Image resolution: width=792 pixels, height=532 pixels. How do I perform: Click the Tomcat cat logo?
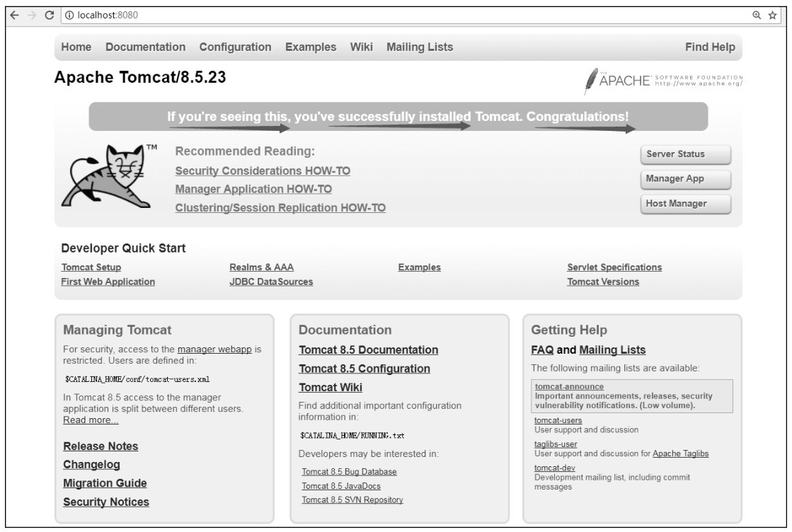tap(110, 175)
